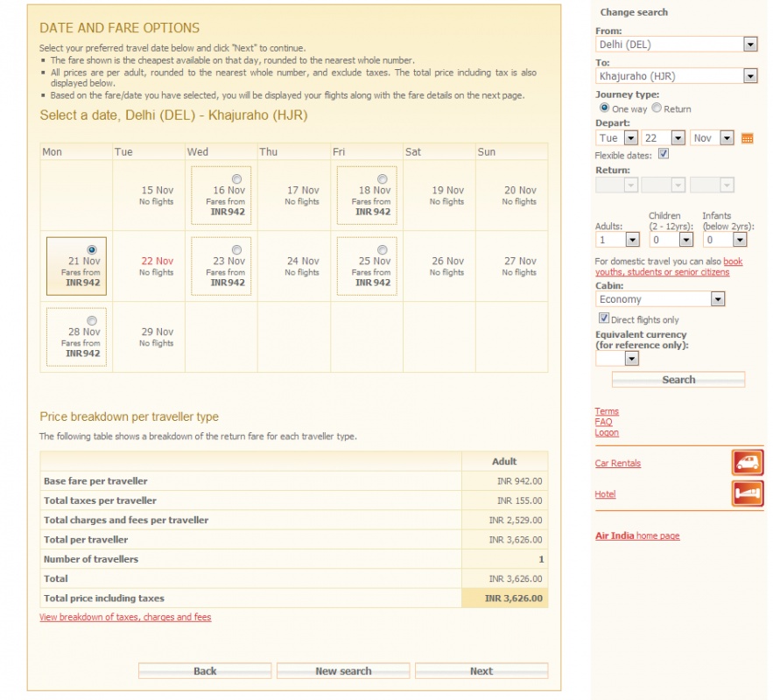Screen dimensions: 773x700
Task: Click the Car Rentals car icon
Action: tap(747, 463)
